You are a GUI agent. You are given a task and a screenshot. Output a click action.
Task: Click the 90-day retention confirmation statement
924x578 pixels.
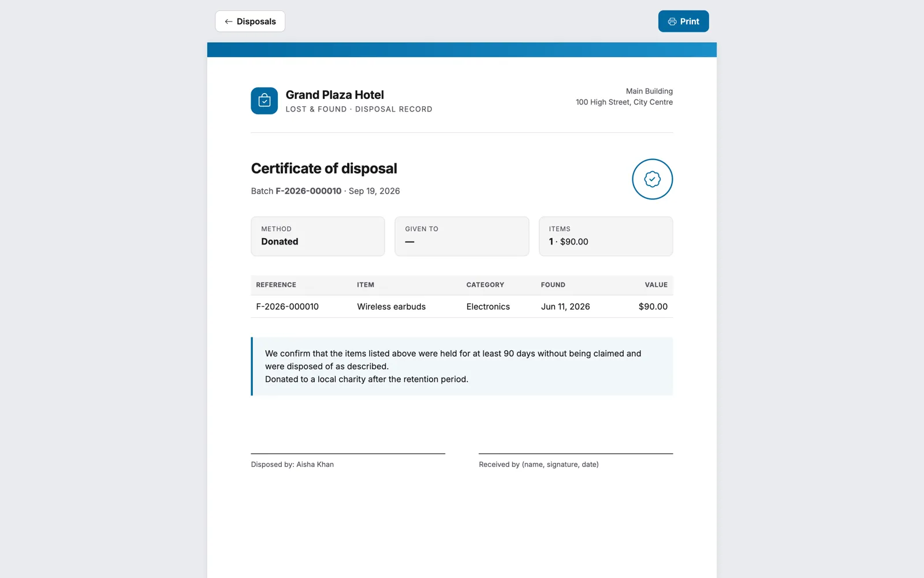point(453,360)
